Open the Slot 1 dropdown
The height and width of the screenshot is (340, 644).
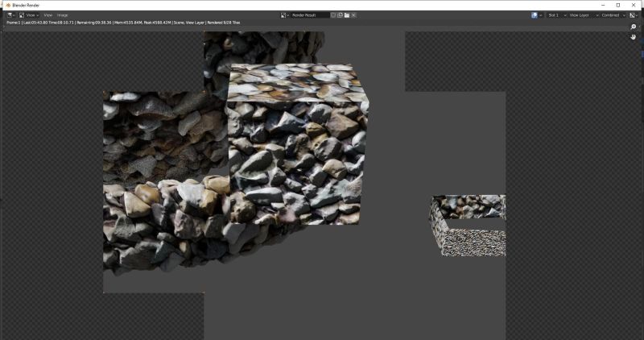[557, 15]
